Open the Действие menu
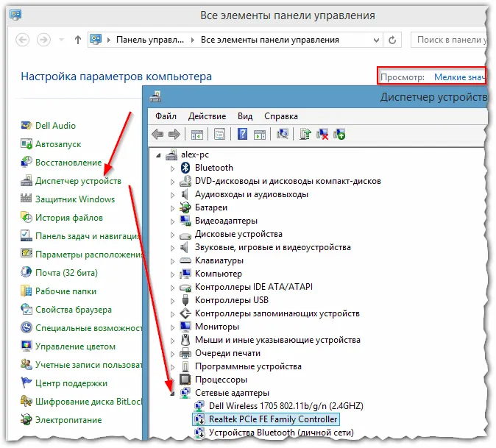496x448 pixels. point(207,116)
